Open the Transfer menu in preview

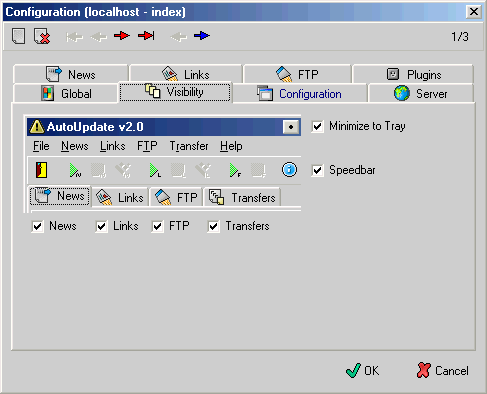(189, 146)
